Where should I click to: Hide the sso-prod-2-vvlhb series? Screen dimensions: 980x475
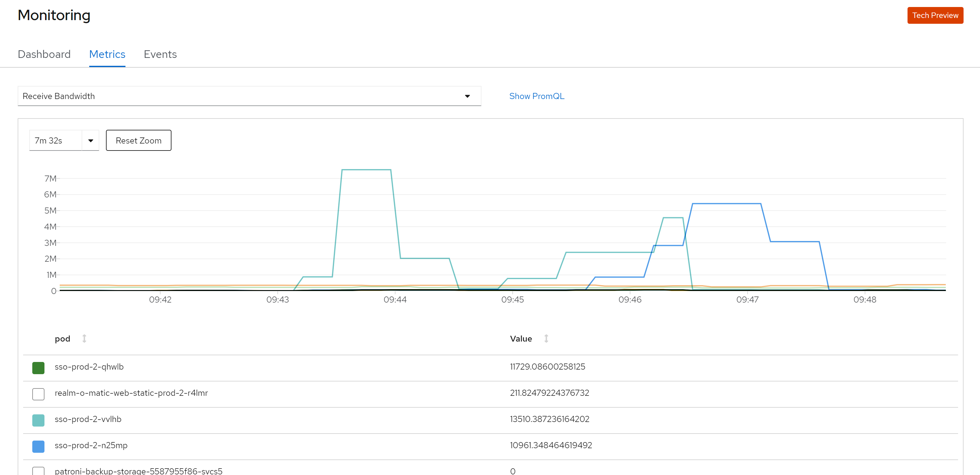(x=38, y=420)
